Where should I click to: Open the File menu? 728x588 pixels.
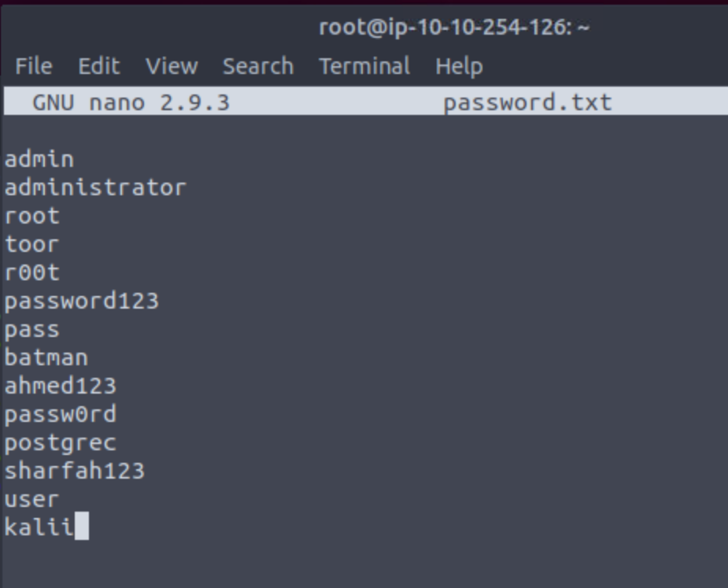33,66
